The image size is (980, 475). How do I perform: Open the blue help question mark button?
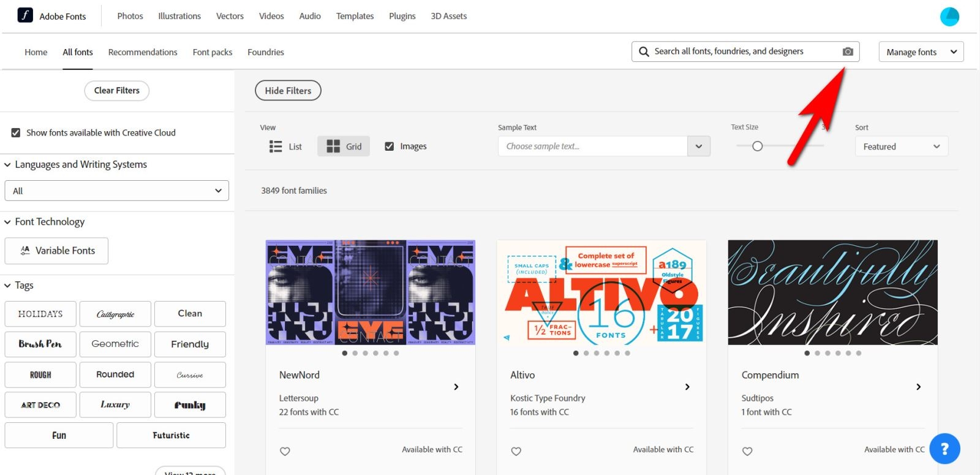click(x=944, y=449)
